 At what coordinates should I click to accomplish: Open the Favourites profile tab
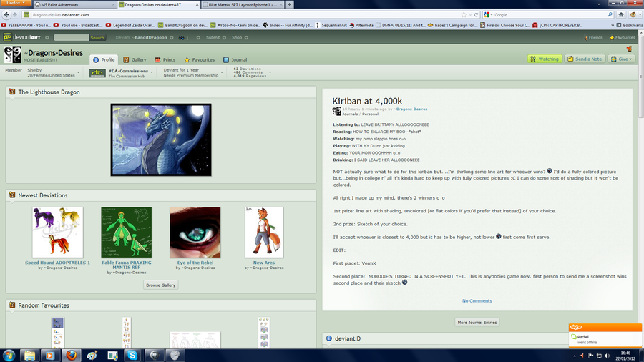tap(199, 59)
